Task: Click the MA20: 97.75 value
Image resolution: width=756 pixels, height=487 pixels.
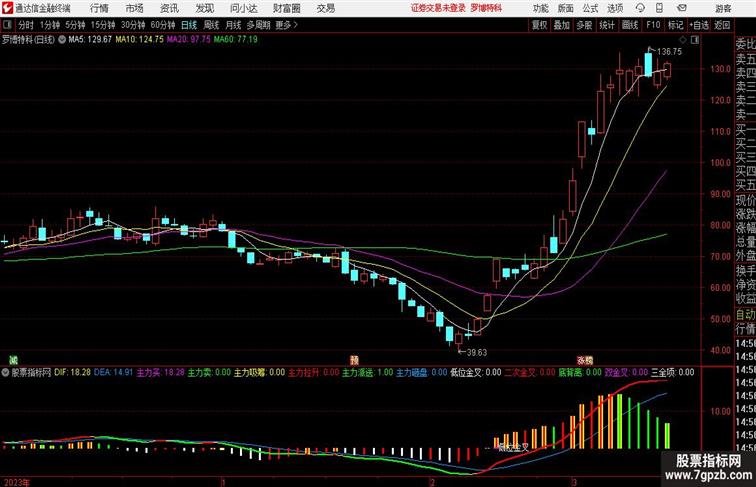Action: [x=189, y=40]
